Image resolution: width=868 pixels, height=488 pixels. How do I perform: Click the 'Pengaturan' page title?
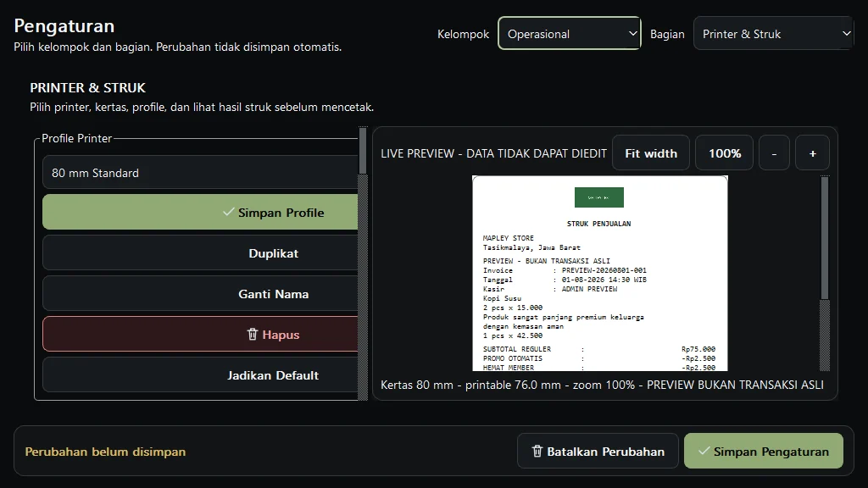coord(64,26)
